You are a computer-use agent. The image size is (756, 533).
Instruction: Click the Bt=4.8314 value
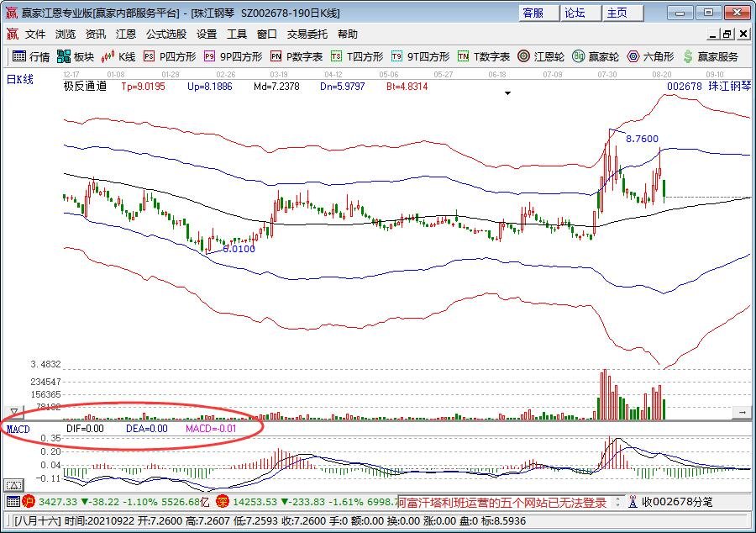[x=407, y=87]
